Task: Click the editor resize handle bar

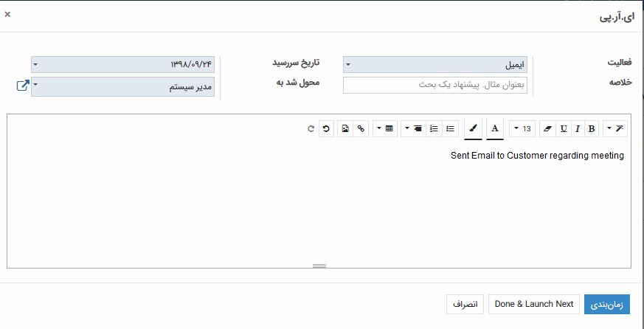Action: (319, 266)
